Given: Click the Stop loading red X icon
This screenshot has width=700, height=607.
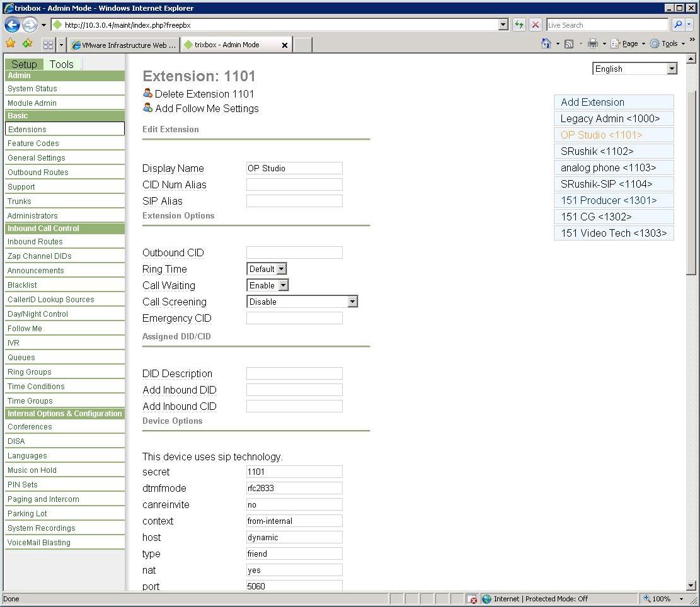Looking at the screenshot, I should point(536,25).
